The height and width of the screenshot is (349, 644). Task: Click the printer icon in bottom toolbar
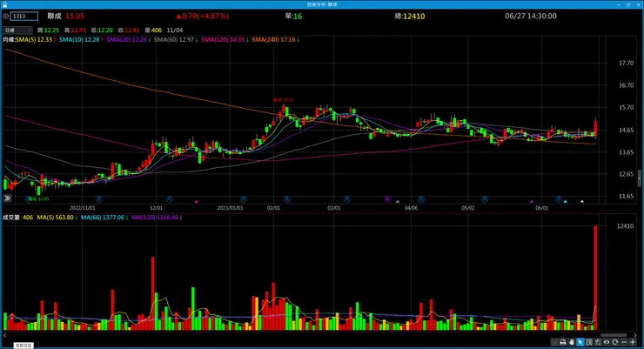563,342
